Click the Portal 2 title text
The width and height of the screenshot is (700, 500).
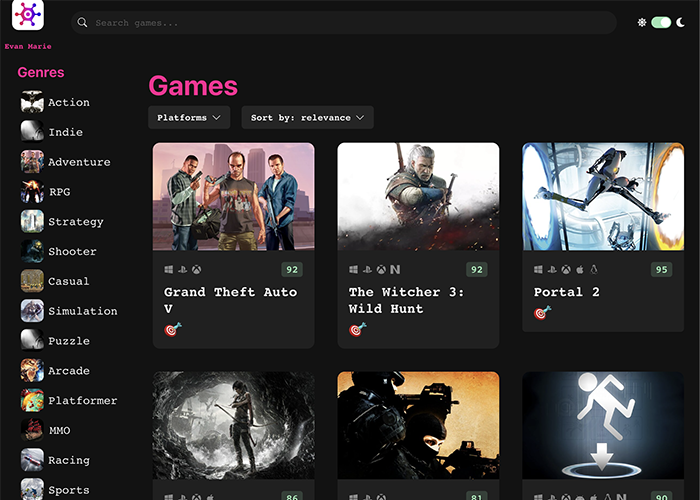[x=567, y=292]
